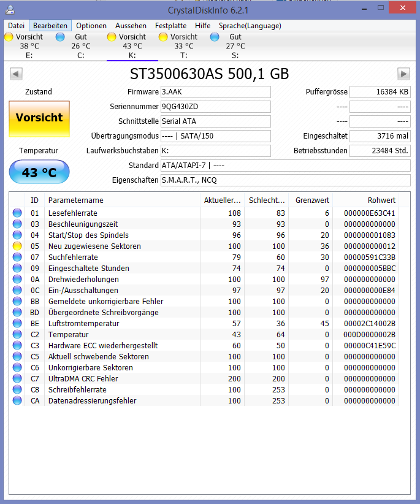Click raw value 000D0000002B
Image resolution: width=420 pixels, height=504 pixels.
click(370, 335)
